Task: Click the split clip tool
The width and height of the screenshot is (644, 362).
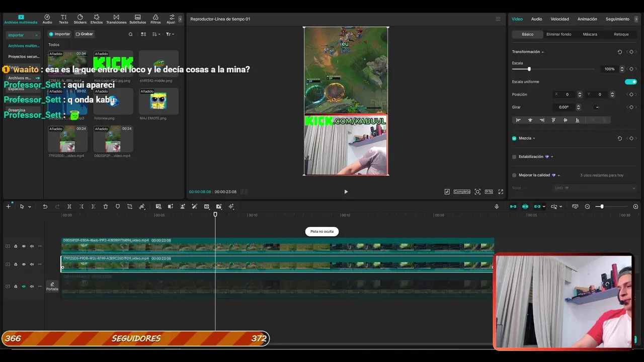Action: [x=69, y=207]
